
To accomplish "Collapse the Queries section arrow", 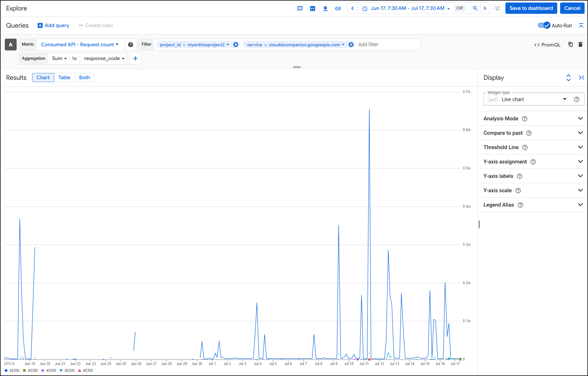I will point(581,25).
